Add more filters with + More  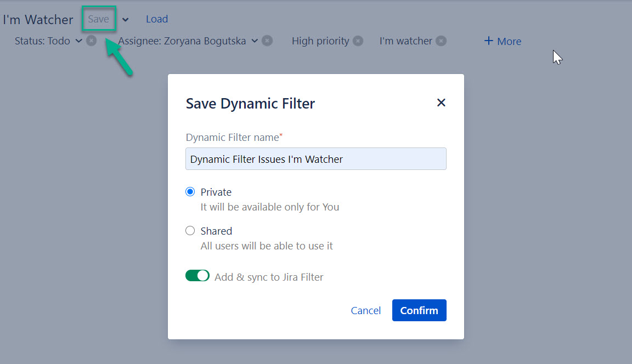pyautogui.click(x=503, y=41)
